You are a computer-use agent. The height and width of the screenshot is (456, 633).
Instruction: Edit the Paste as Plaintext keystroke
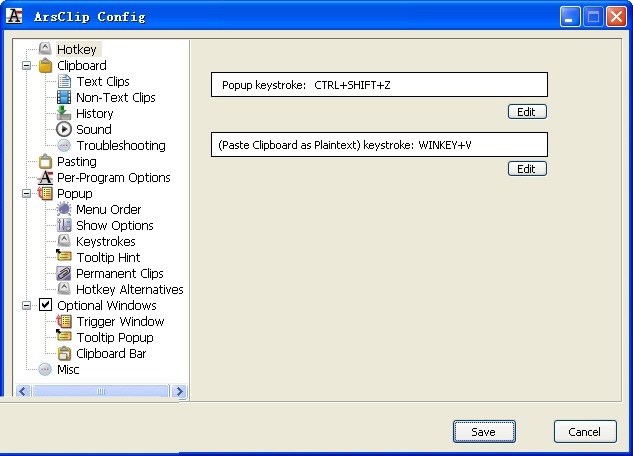(527, 169)
